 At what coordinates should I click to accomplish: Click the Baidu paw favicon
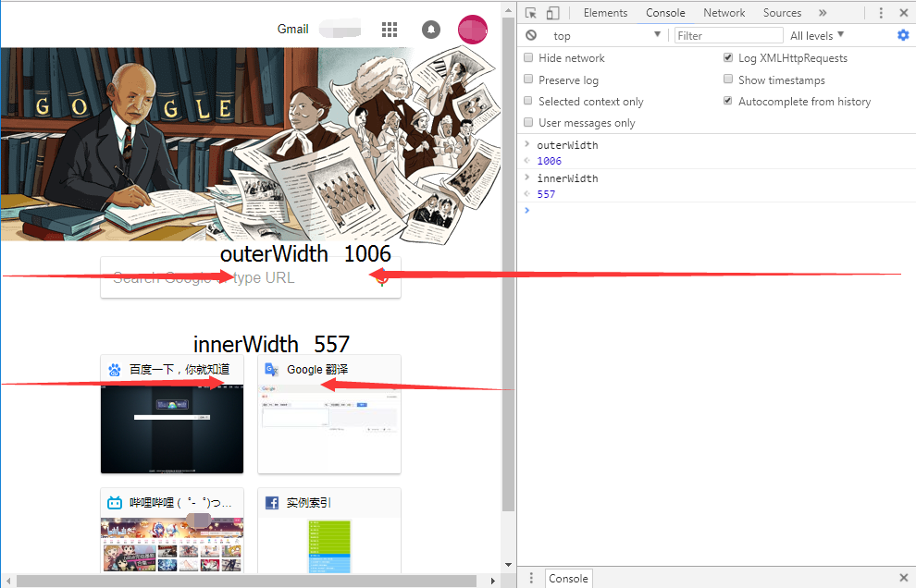[115, 370]
